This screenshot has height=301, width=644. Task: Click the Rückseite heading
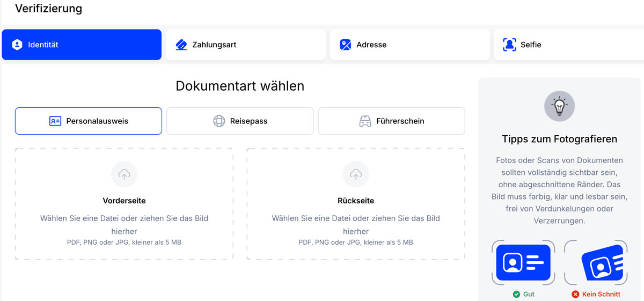pos(356,201)
